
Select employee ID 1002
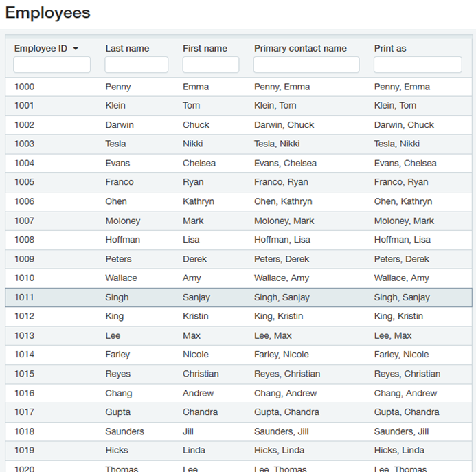(25, 125)
